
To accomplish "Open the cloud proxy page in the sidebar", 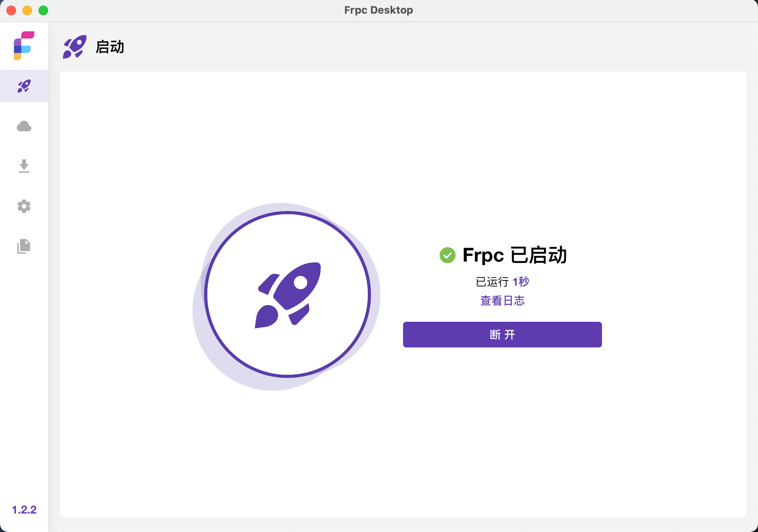I will click(24, 126).
